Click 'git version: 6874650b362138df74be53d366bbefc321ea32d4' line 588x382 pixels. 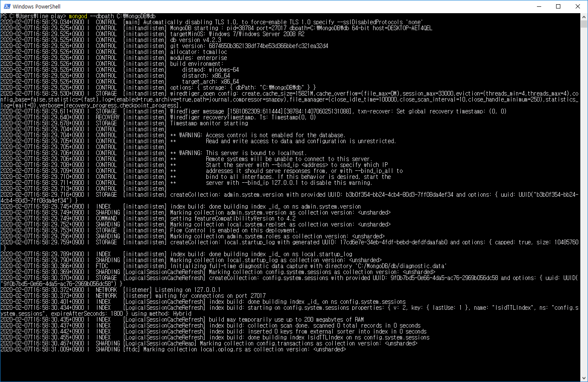249,46
